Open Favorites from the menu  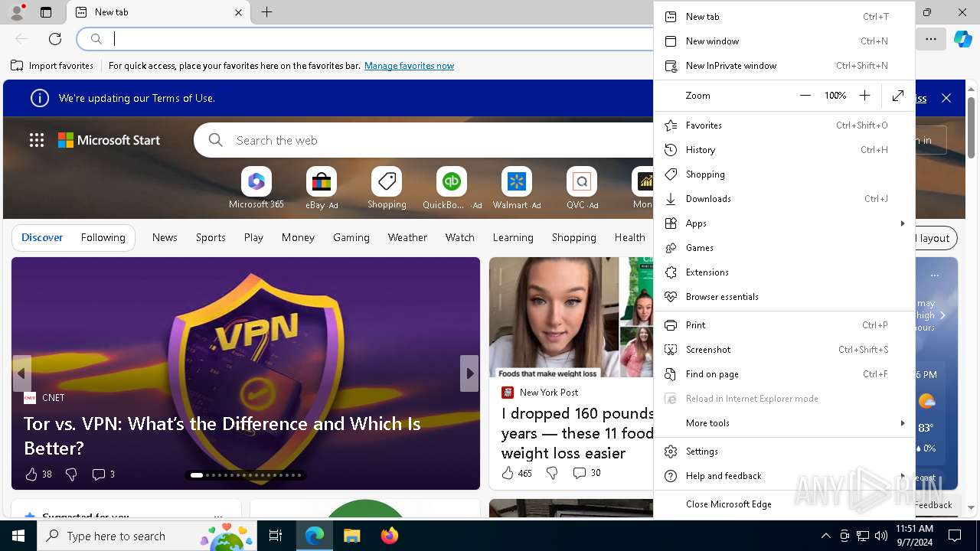[x=785, y=126]
